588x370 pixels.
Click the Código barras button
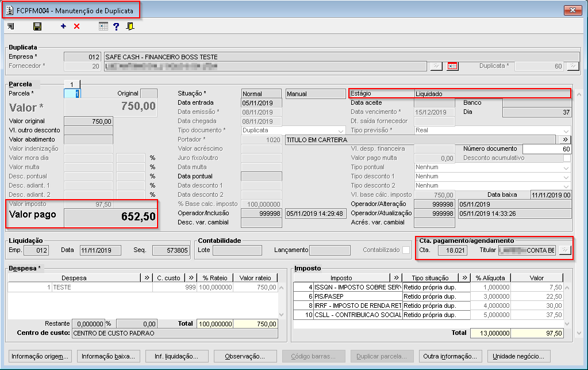(313, 356)
